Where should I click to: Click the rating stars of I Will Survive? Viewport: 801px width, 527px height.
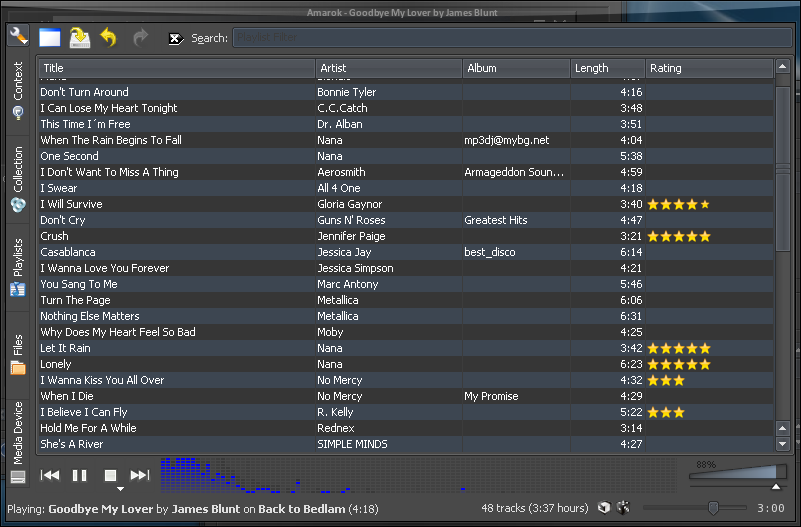click(678, 204)
